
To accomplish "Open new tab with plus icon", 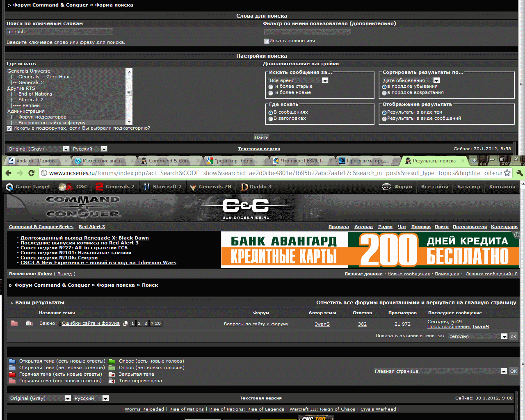I will point(475,161).
